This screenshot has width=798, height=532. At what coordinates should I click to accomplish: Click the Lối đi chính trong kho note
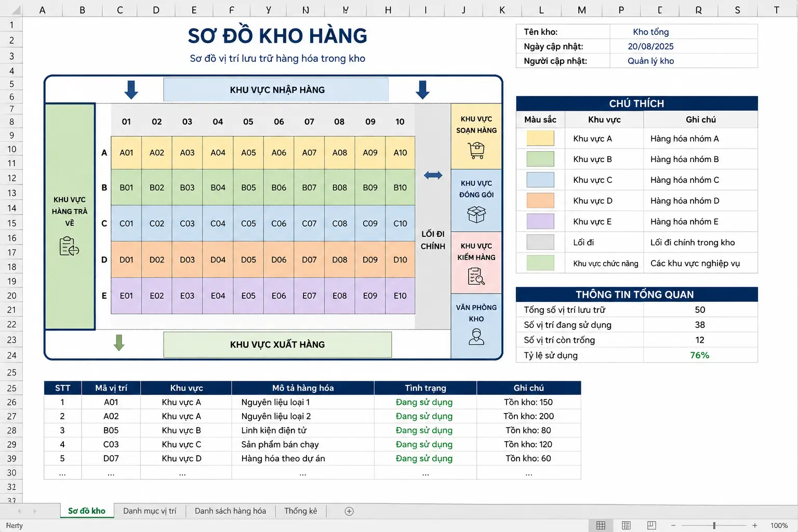(x=700, y=242)
